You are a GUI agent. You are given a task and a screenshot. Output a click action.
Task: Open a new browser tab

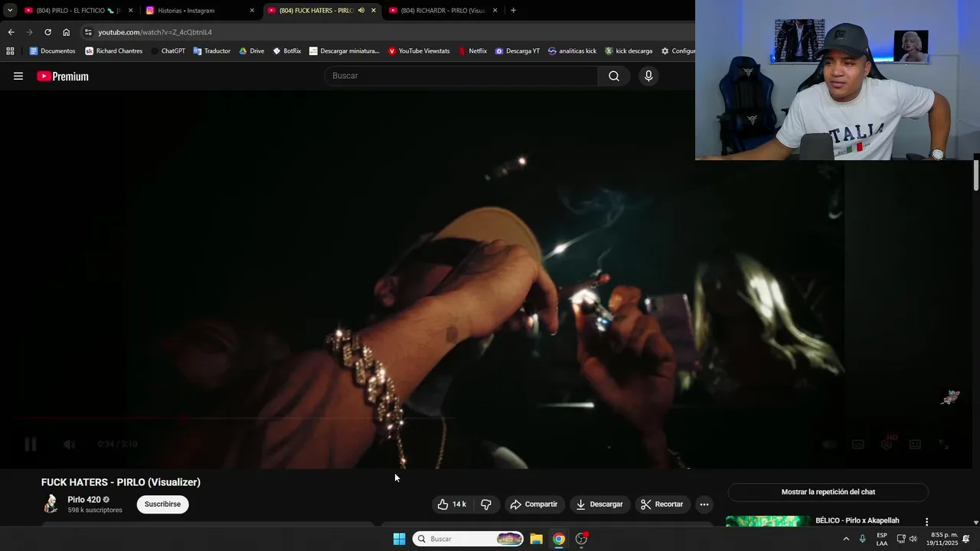(513, 11)
